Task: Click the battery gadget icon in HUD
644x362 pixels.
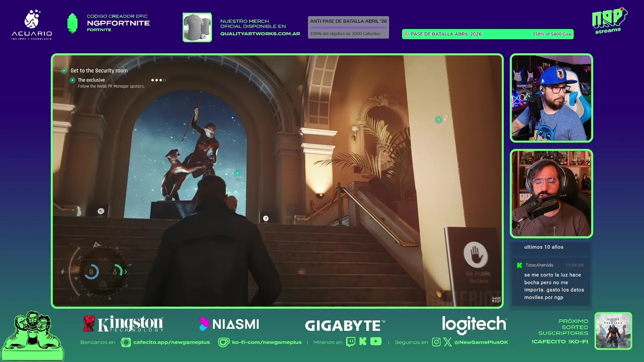Action: tap(91, 271)
